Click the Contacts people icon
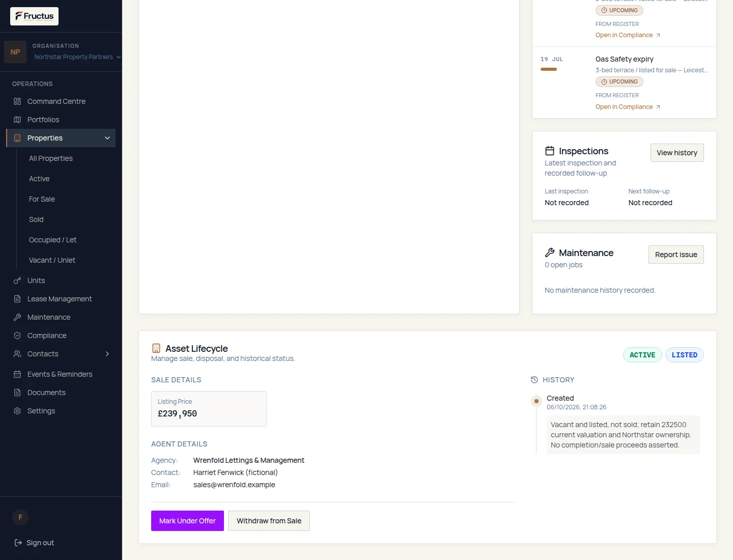 point(17,354)
